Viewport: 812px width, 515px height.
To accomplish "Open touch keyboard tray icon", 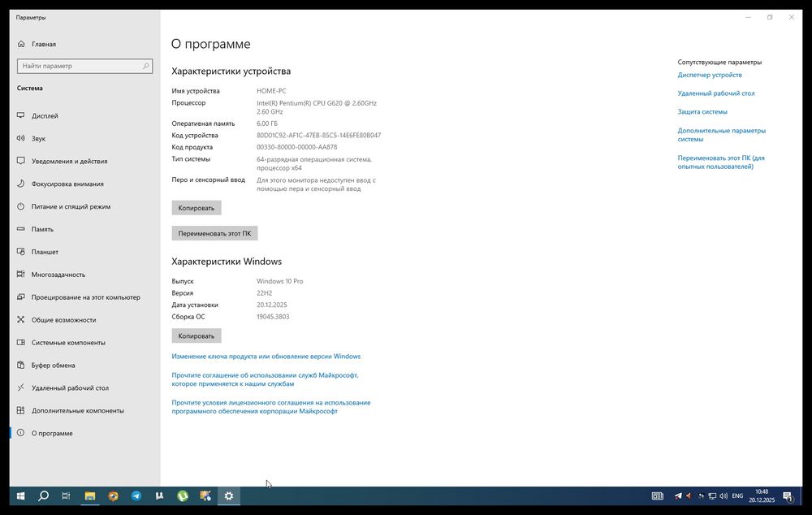I will (657, 496).
